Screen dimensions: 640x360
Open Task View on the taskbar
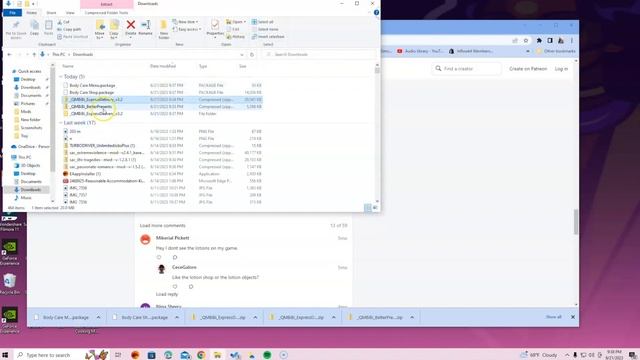coord(118,355)
